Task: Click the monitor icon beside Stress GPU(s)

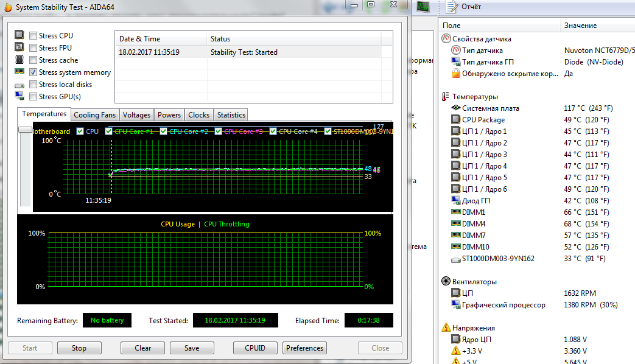Action: point(19,96)
